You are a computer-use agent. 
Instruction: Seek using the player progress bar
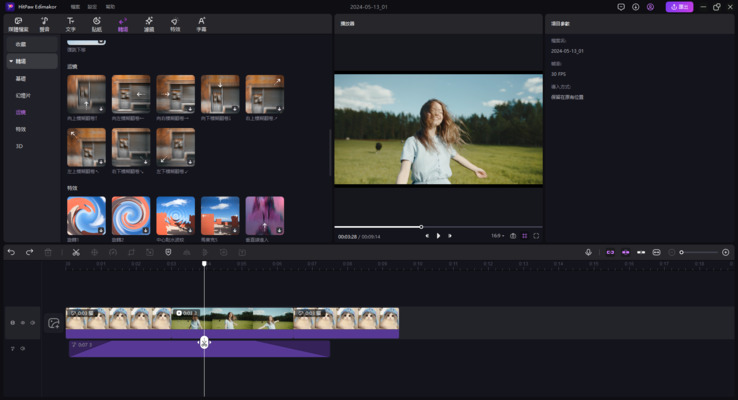(x=438, y=227)
